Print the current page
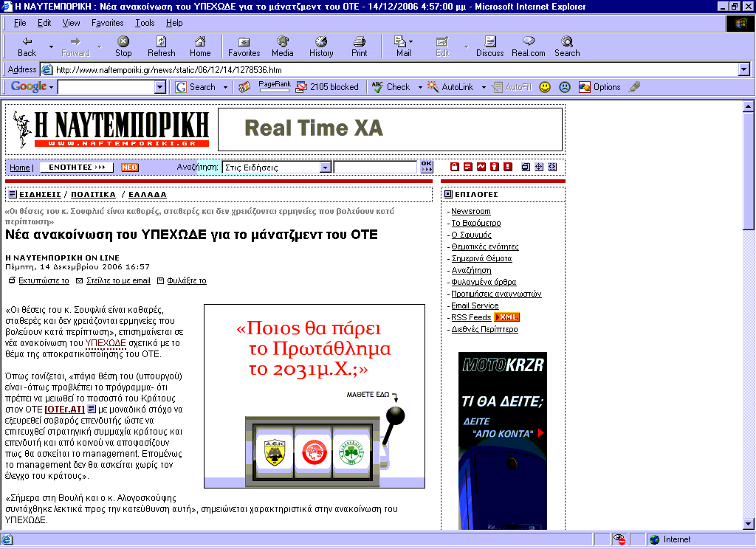Screen dimensions: 756x549 click(360, 46)
